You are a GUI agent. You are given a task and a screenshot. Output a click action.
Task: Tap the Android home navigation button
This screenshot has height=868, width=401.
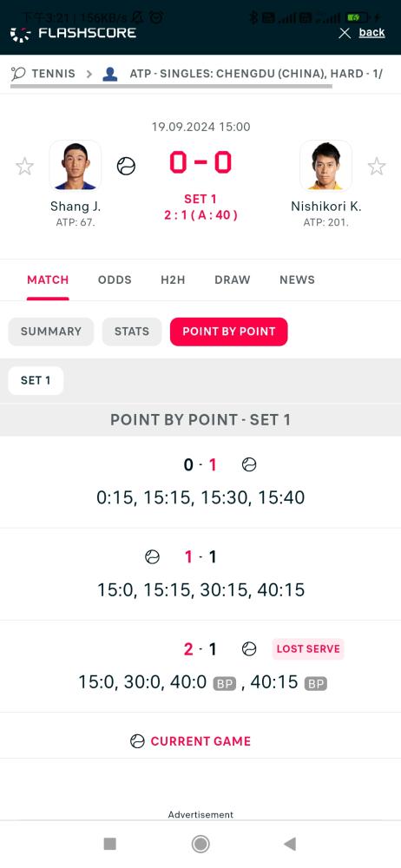(x=200, y=844)
